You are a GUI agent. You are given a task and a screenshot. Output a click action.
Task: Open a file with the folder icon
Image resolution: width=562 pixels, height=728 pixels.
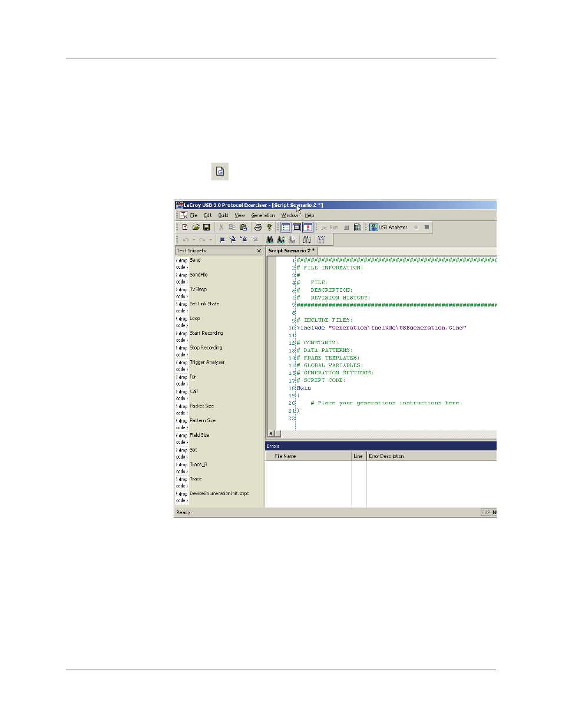(196, 228)
